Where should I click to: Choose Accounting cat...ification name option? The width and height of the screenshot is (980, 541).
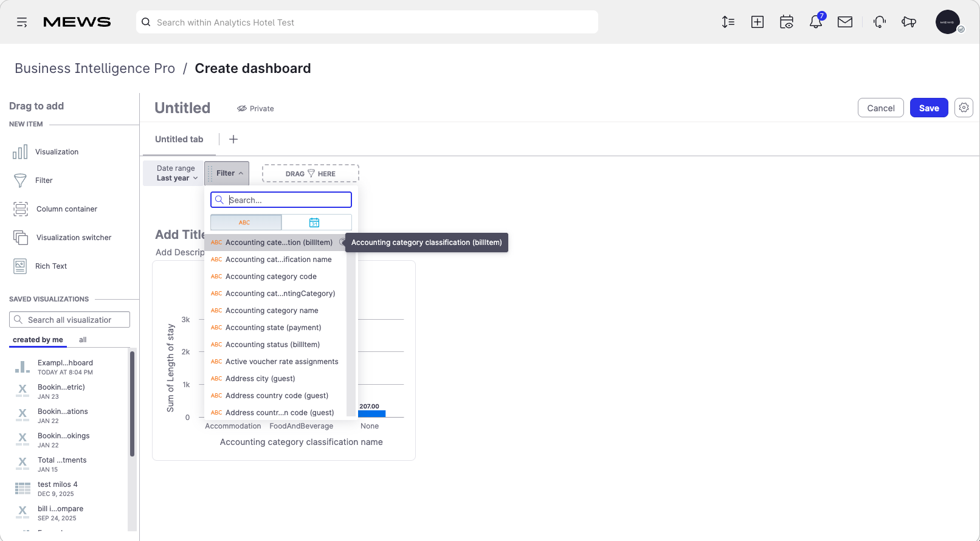pos(275,260)
